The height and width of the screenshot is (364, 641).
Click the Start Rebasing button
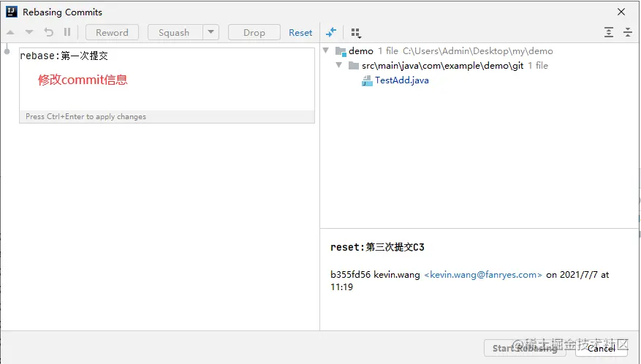click(525, 348)
